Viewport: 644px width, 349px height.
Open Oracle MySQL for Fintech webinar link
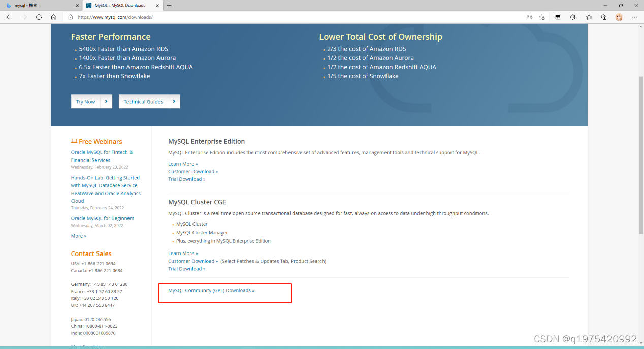[102, 156]
